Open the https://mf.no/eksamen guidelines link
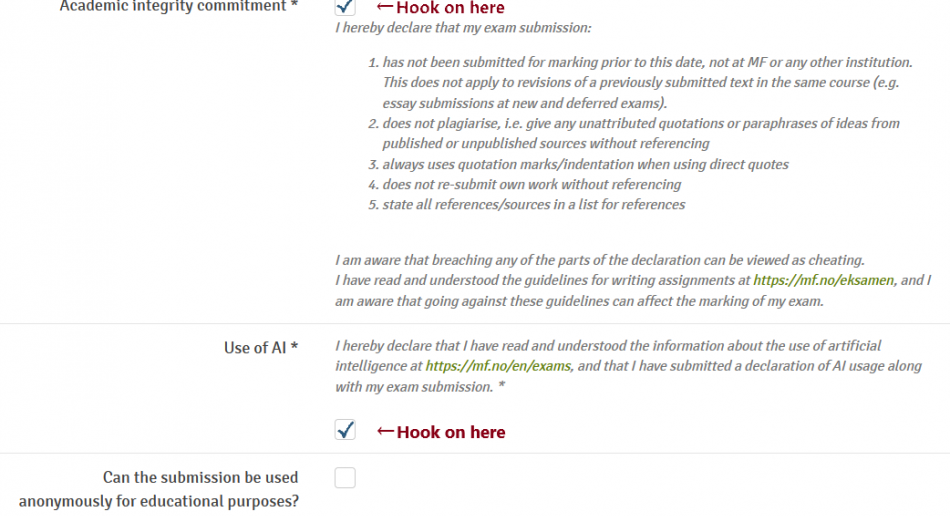The width and height of the screenshot is (950, 516). click(825, 280)
